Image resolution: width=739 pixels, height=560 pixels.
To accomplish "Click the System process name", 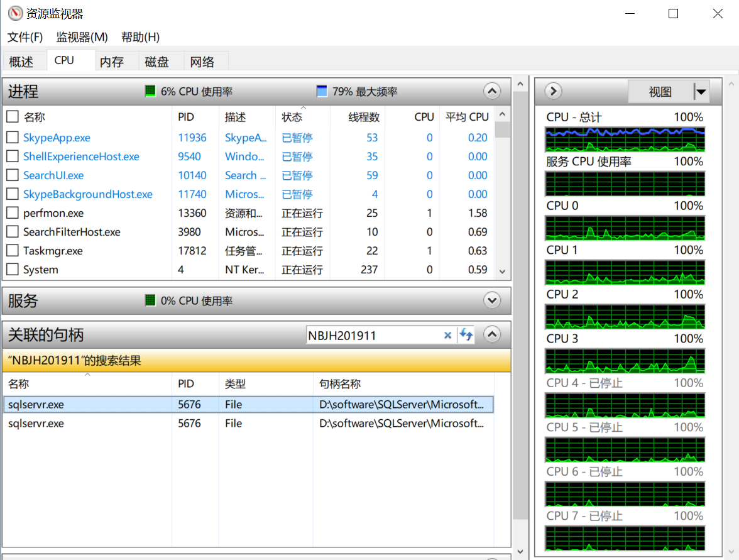I will [40, 270].
